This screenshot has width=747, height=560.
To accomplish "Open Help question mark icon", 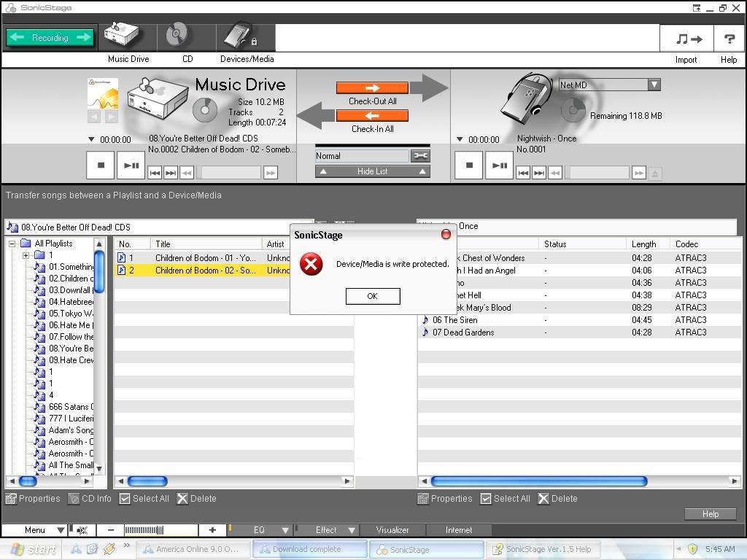I will tap(729, 39).
